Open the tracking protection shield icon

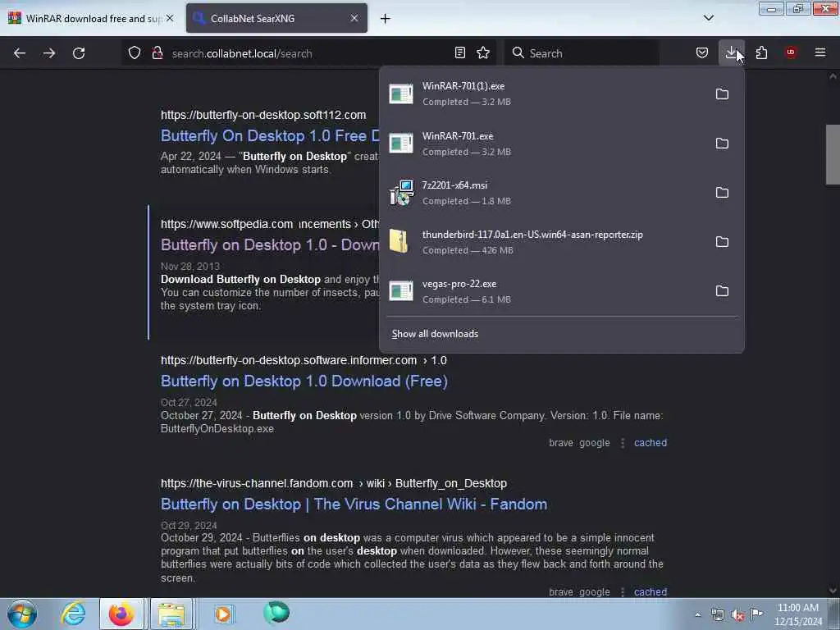[135, 52]
